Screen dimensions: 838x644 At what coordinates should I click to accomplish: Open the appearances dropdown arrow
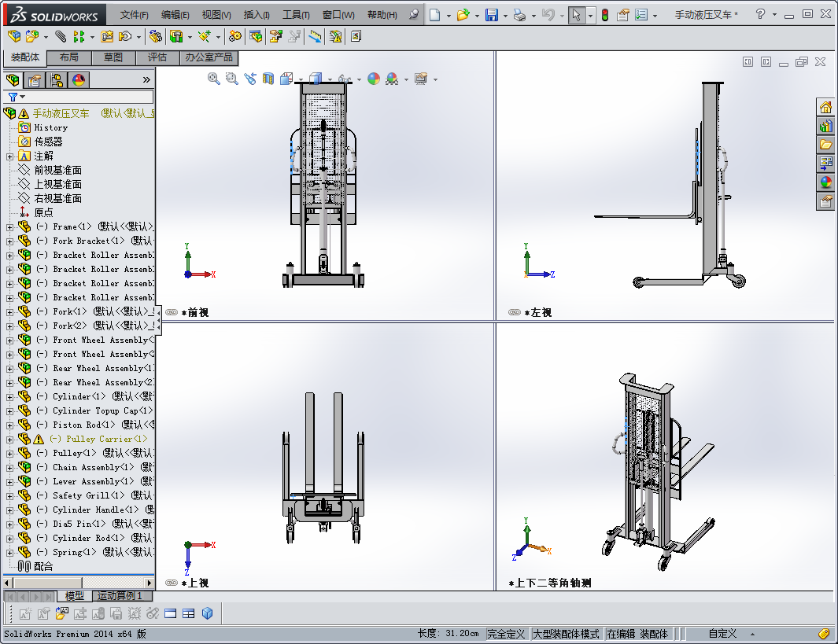405,78
